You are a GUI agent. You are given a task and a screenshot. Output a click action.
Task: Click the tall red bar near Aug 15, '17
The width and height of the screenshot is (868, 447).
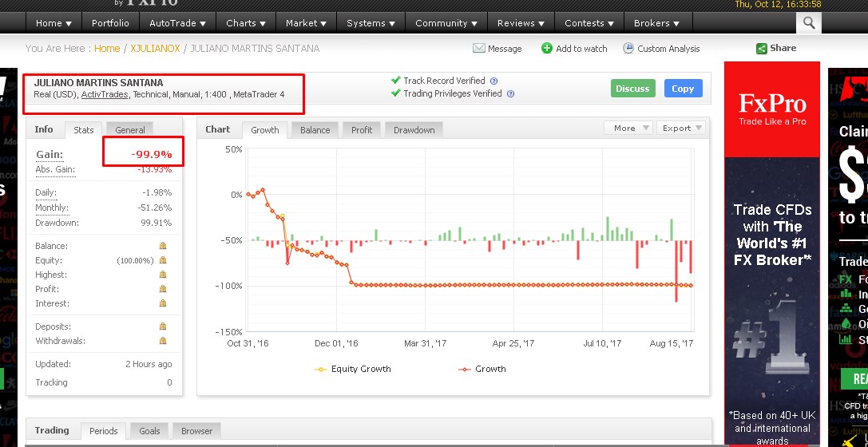676,271
